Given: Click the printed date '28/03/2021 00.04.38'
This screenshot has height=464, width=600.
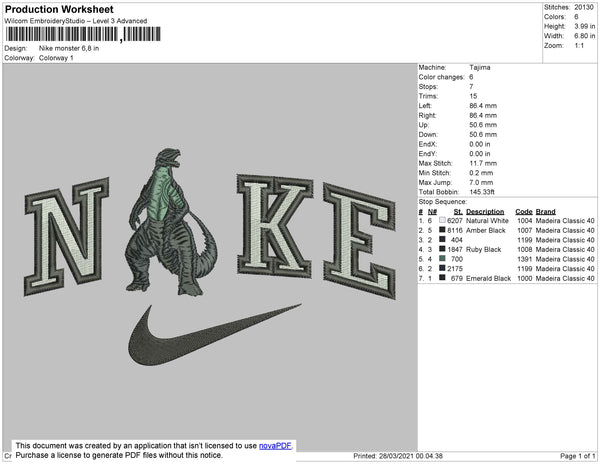Looking at the screenshot, I should [411, 456].
